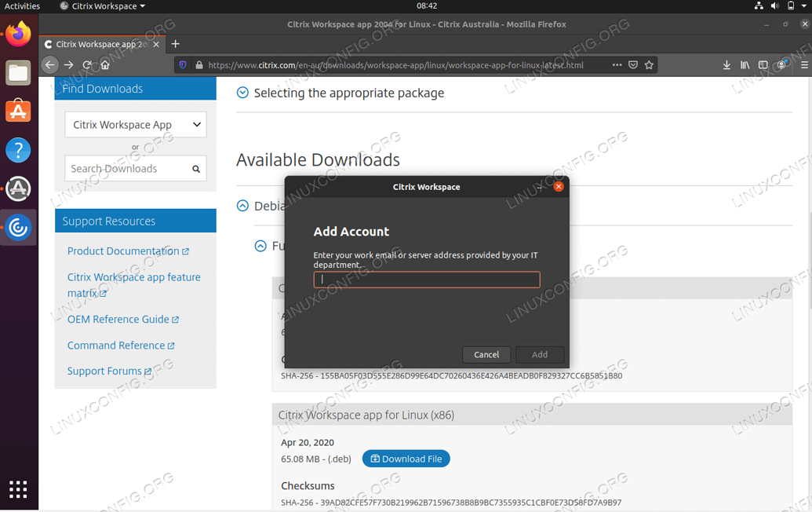Image resolution: width=812 pixels, height=512 pixels.
Task: Open Citrix Workspace app menu in top bar
Action: pos(103,6)
